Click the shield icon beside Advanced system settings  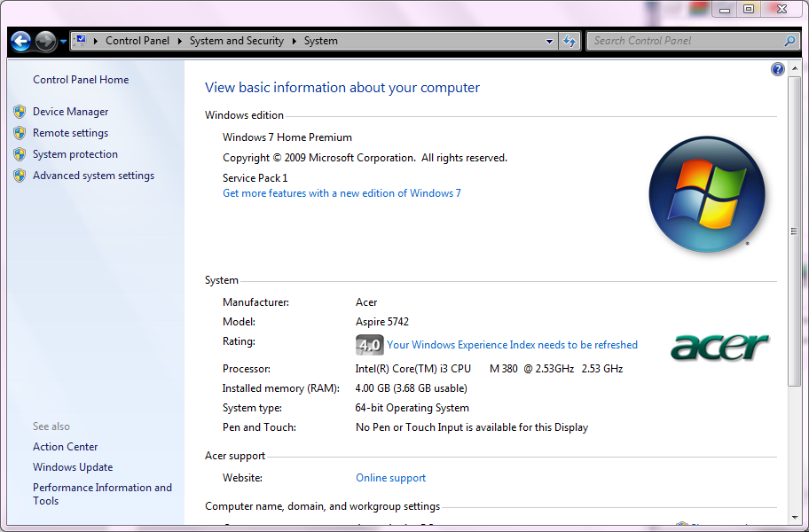tap(20, 176)
